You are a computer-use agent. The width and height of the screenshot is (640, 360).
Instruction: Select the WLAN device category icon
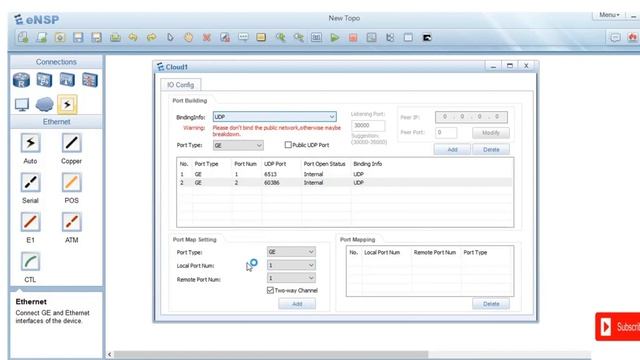click(x=67, y=80)
